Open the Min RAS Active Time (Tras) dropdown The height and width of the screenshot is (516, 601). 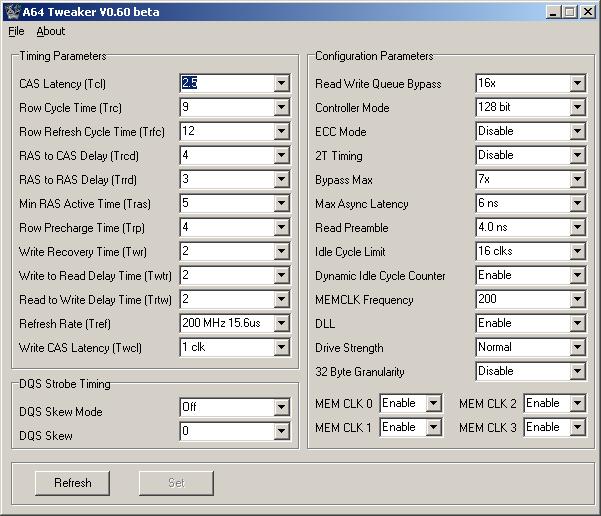pos(281,203)
